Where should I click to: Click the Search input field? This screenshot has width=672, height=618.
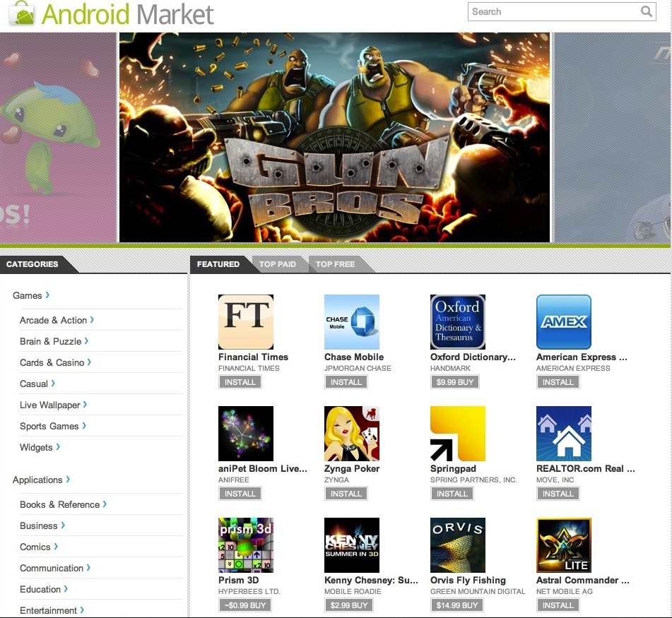tap(551, 11)
